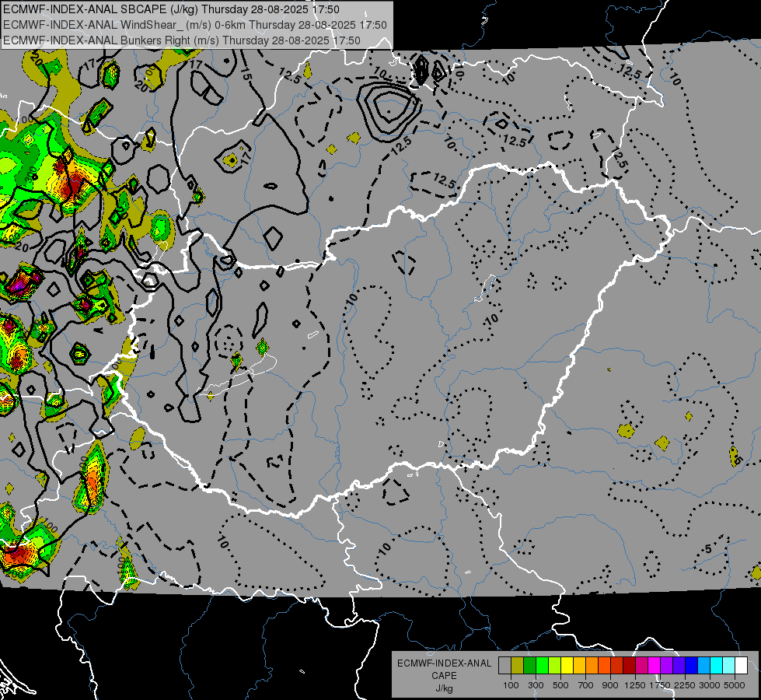
Task: Click the olive swatch in the CAPE legend
Action: (518, 666)
